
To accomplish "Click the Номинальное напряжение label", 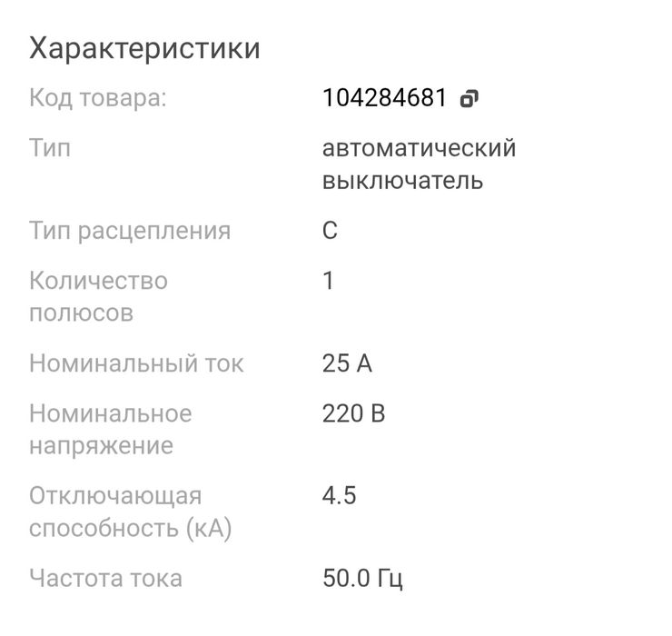I will click(x=110, y=430).
